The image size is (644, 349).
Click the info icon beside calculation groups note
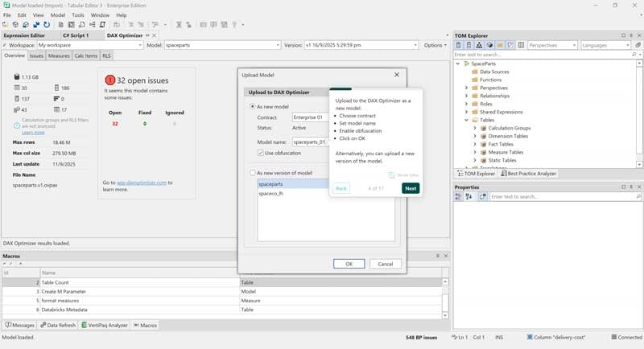pos(17,126)
